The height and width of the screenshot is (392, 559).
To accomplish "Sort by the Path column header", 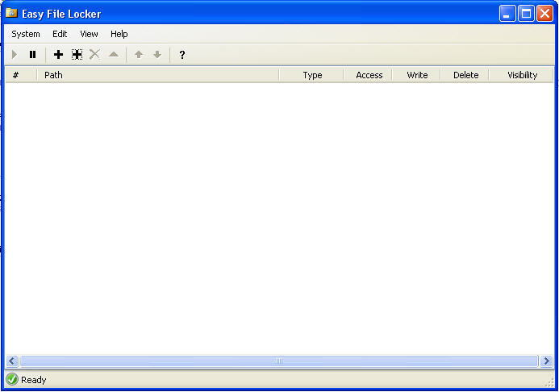I will [158, 75].
